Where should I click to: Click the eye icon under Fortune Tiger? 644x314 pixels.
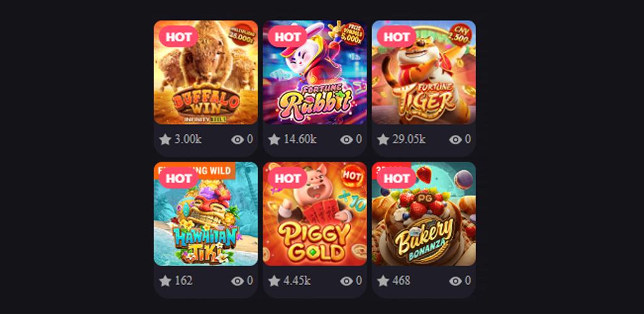coord(455,140)
